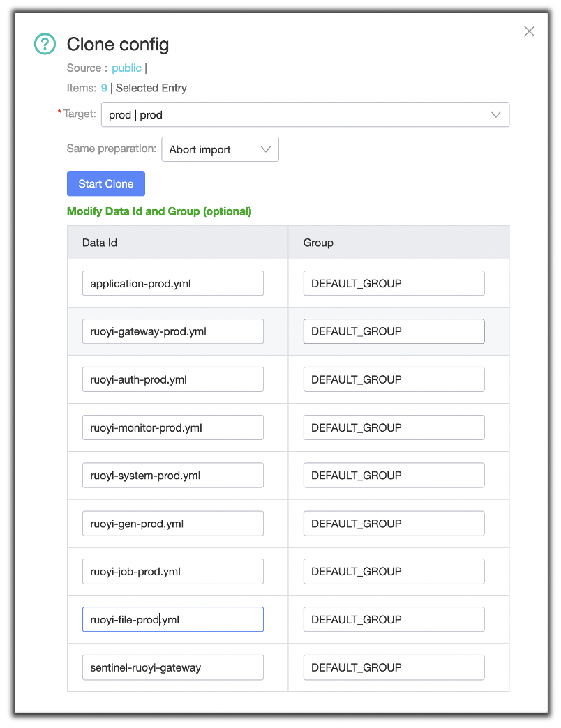Click the ruoyi-job-prod.yml Data Id field
Screen dimensions: 561x728
(x=173, y=572)
